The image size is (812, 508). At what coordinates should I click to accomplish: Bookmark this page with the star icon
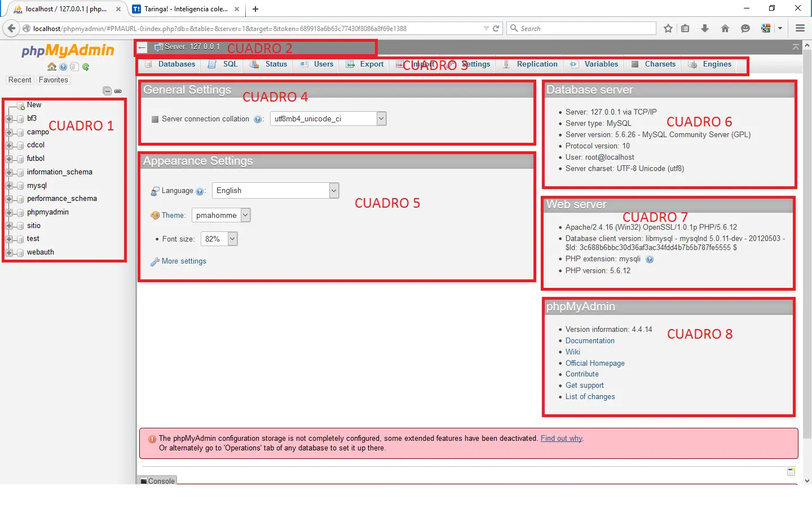pos(668,28)
